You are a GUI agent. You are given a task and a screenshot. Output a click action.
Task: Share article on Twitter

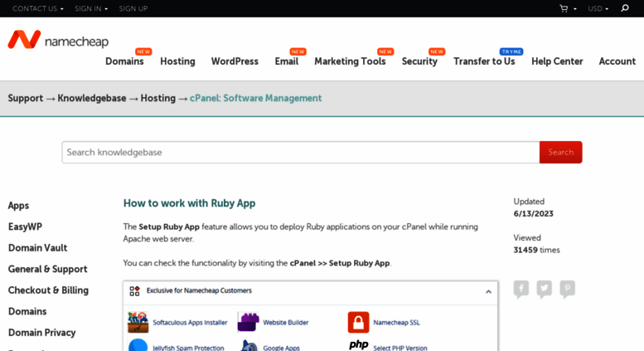point(545,289)
